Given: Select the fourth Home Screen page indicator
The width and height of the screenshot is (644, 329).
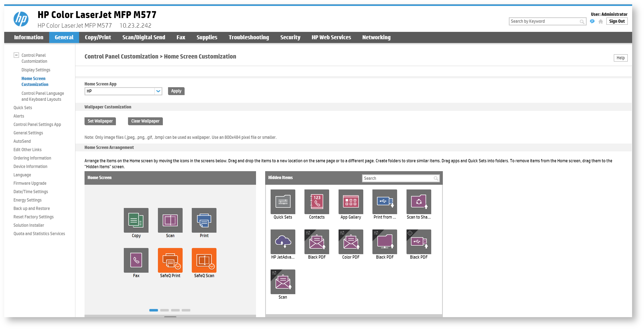Looking at the screenshot, I should point(186,310).
